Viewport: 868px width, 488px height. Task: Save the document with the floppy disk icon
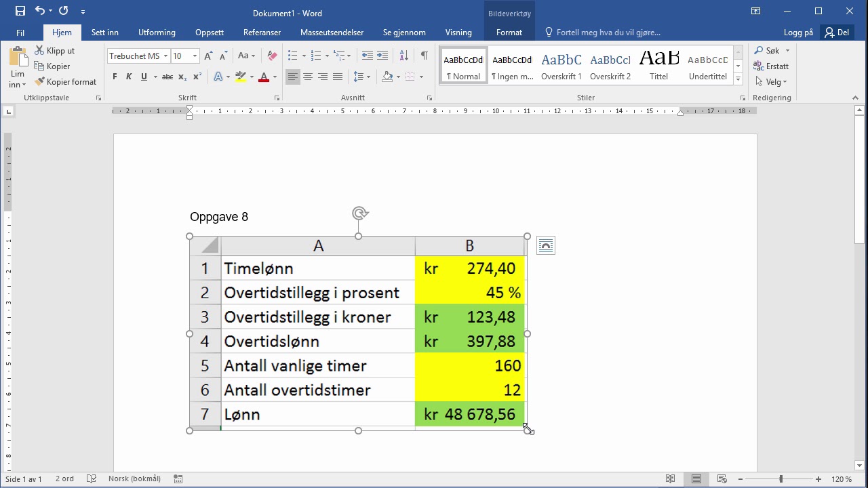20,11
